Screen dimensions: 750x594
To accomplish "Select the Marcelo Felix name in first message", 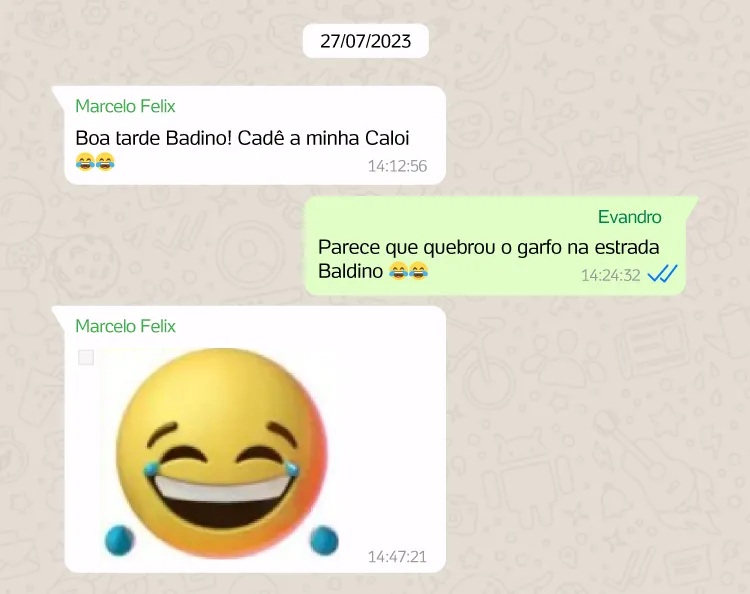I will [125, 106].
